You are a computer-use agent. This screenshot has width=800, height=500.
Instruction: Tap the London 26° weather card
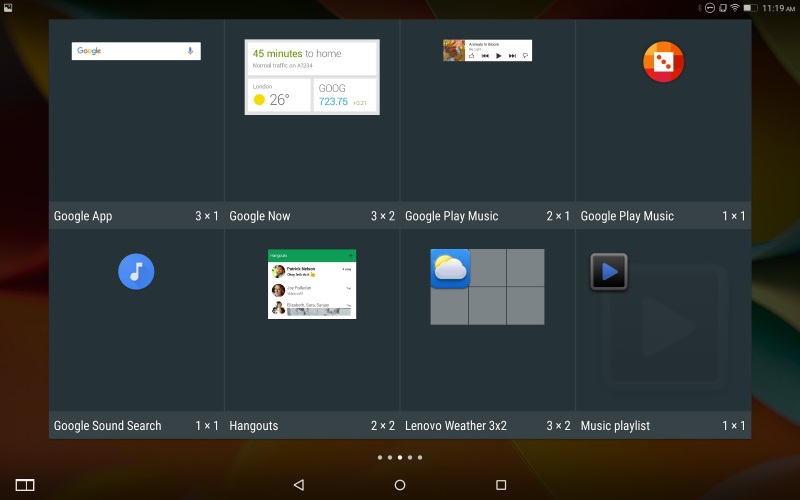coord(279,95)
